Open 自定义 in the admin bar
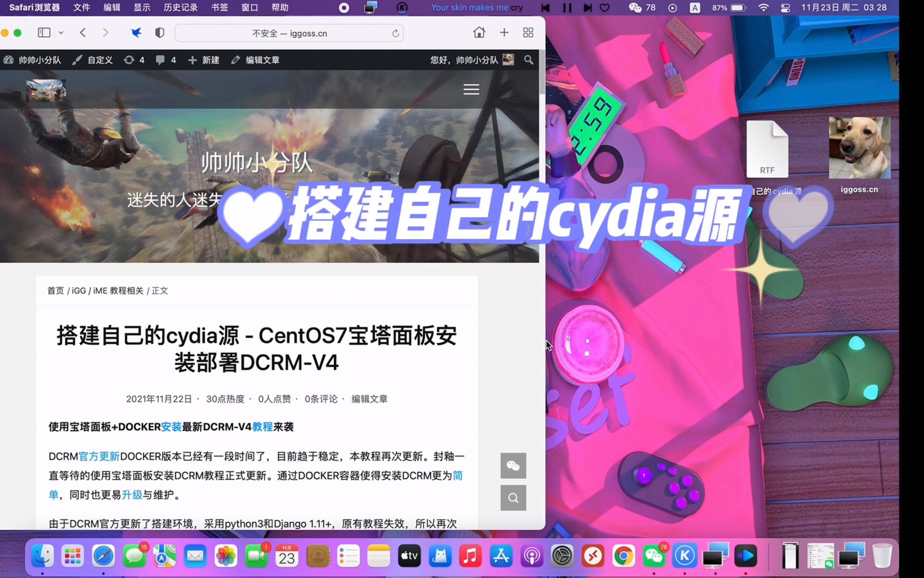The width and height of the screenshot is (924, 578). pos(92,60)
